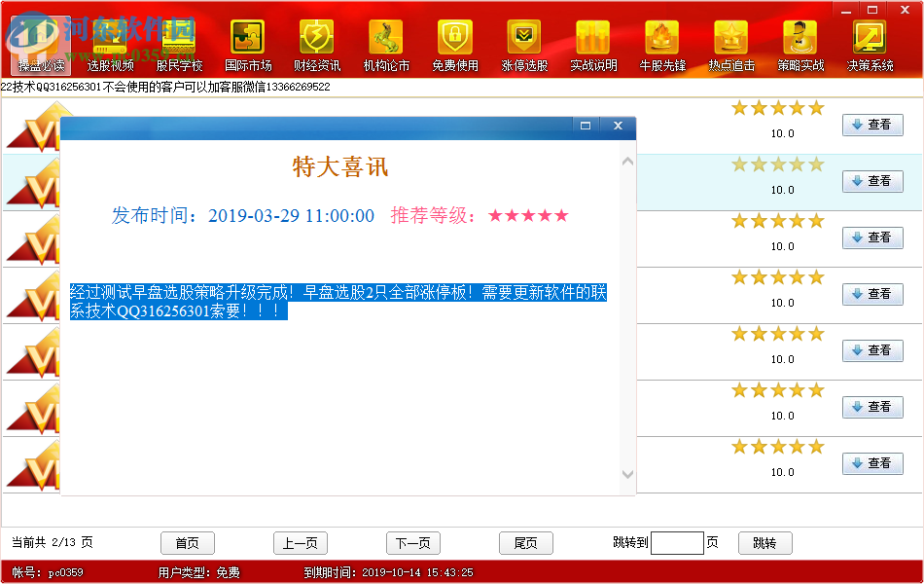The width and height of the screenshot is (924, 584).
Task: Click the 免费使用 lock icon
Action: (x=455, y=44)
